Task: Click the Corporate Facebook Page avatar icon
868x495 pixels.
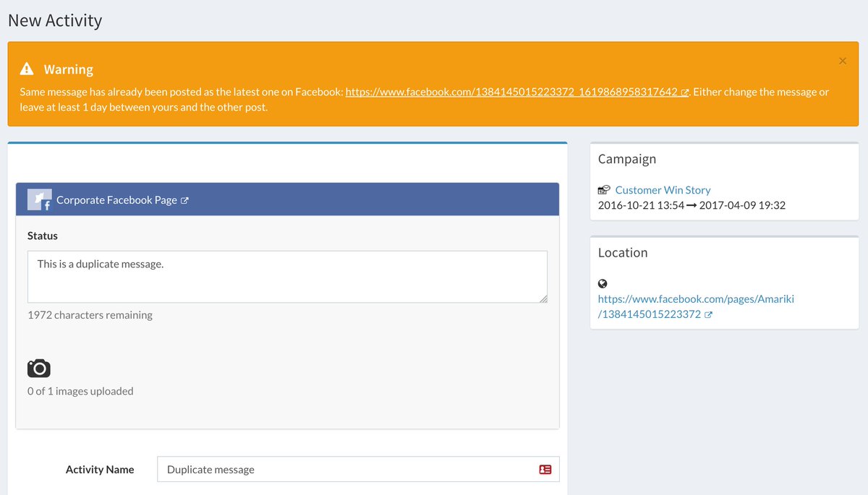Action: pos(39,199)
